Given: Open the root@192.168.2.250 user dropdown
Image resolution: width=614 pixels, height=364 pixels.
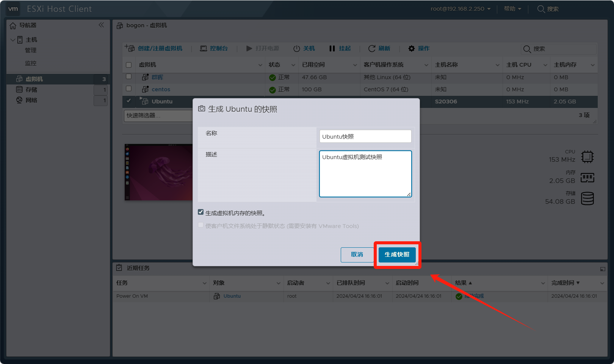Looking at the screenshot, I should pyautogui.click(x=460, y=9).
